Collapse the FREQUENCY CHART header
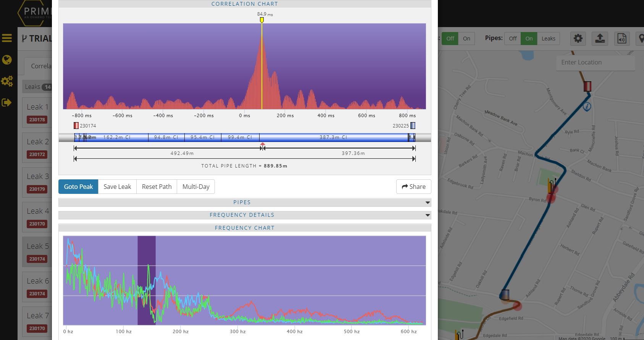The width and height of the screenshot is (644, 340). click(244, 228)
